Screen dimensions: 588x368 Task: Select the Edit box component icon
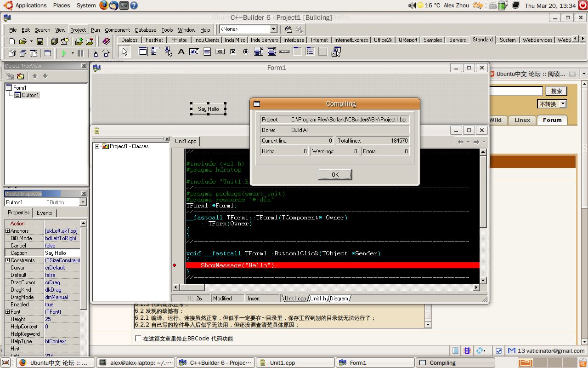pos(194,52)
